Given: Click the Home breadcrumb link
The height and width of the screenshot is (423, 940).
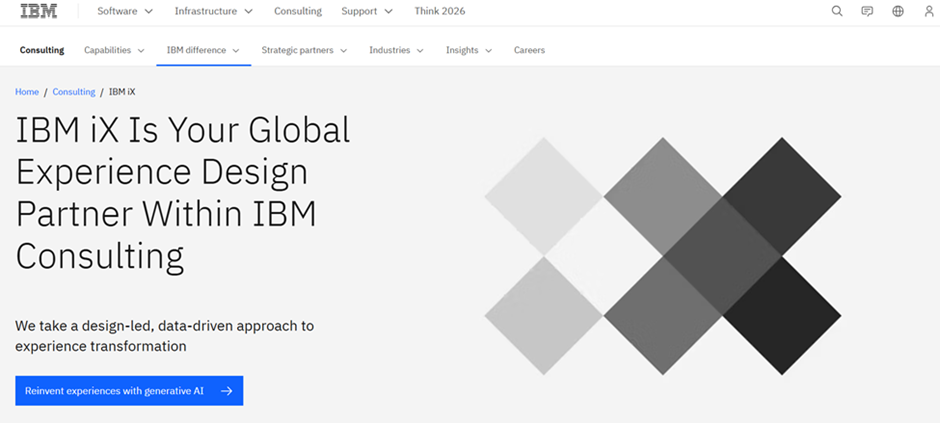Looking at the screenshot, I should pos(27,92).
